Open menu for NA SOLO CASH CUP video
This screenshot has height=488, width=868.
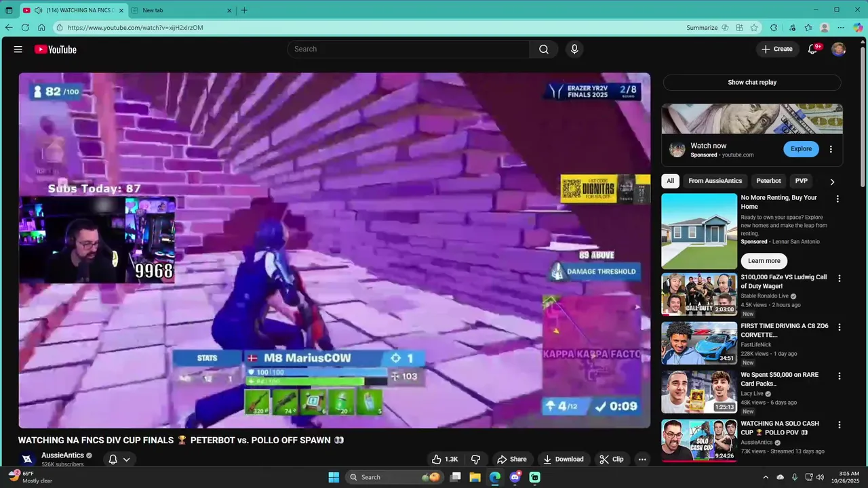coord(839,425)
